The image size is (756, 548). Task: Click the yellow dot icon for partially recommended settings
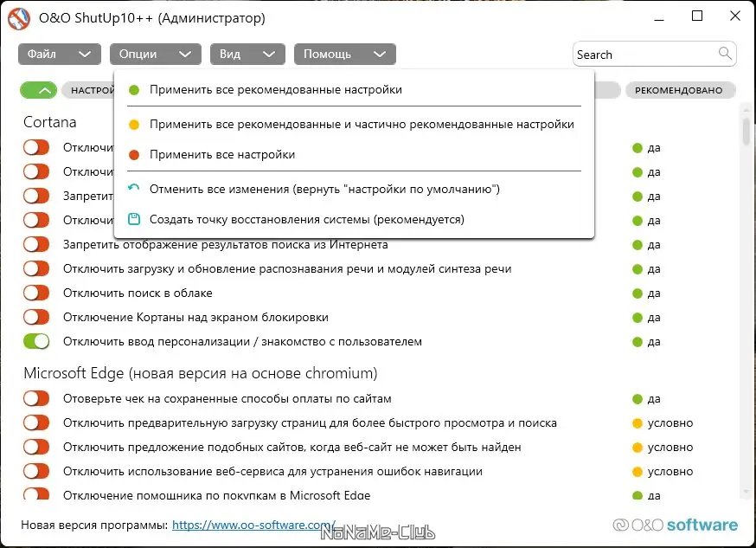coord(133,124)
